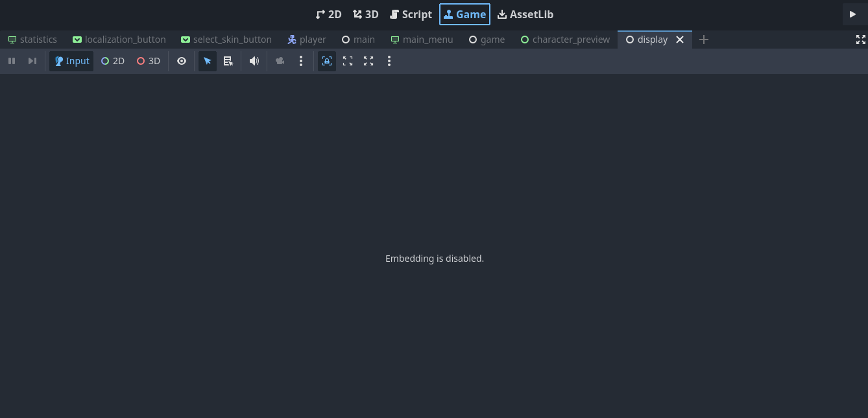Open embedding options three-dot menu

[x=389, y=61]
